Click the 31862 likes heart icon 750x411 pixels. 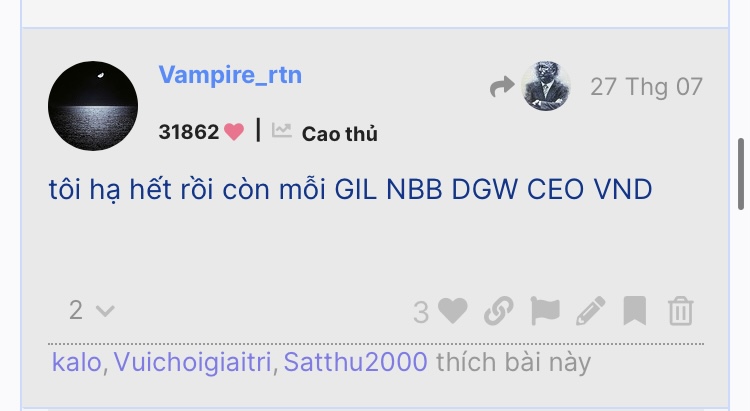pyautogui.click(x=234, y=132)
